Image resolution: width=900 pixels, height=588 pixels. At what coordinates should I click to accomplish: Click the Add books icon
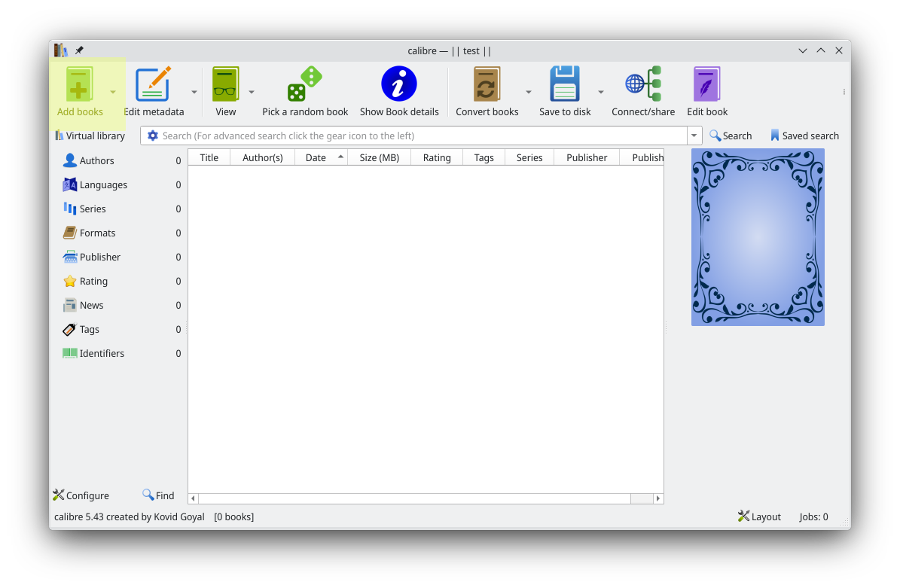79,84
